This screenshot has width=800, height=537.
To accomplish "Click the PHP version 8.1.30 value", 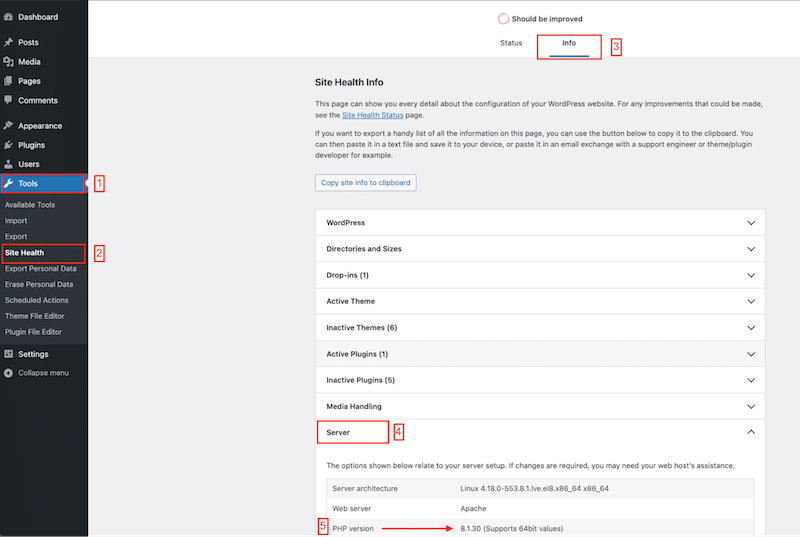I will pos(511,529).
